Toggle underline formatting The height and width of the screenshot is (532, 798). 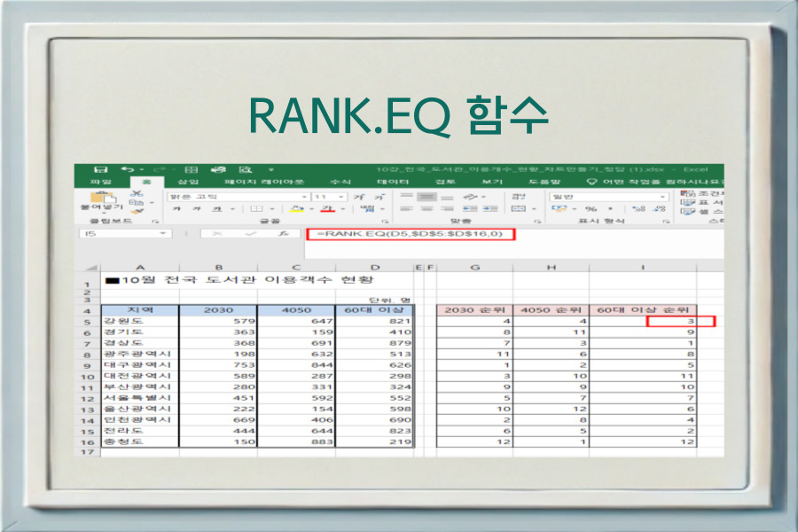tap(217, 208)
